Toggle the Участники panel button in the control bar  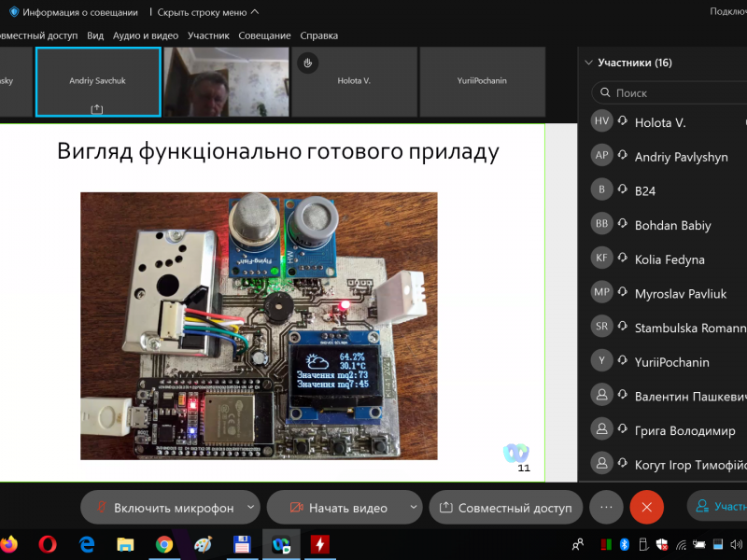719,507
